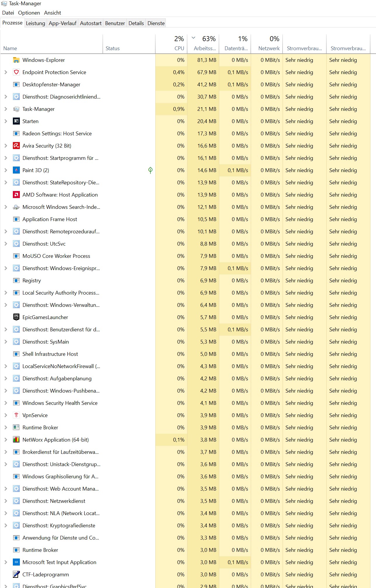Image resolution: width=376 pixels, height=588 pixels.
Task: Click the VpnService icon
Action: point(16,415)
